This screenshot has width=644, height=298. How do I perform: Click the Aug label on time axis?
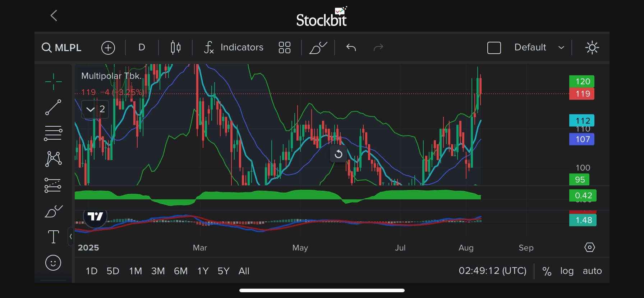click(x=466, y=248)
